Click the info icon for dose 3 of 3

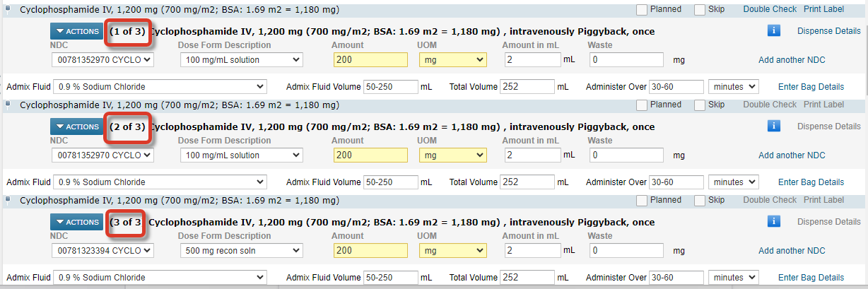(773, 222)
